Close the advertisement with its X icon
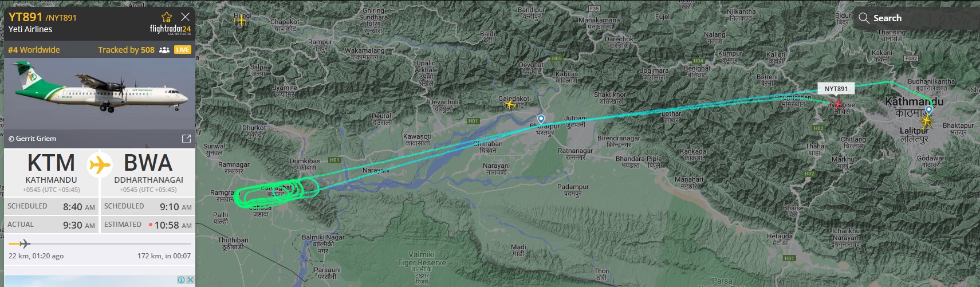This screenshot has height=287, width=980. click(x=191, y=280)
